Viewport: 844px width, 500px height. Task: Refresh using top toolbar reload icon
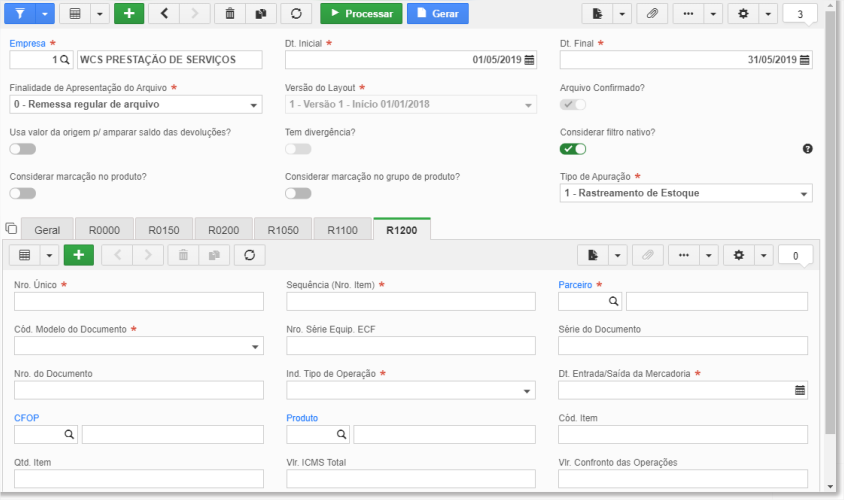pyautogui.click(x=296, y=13)
